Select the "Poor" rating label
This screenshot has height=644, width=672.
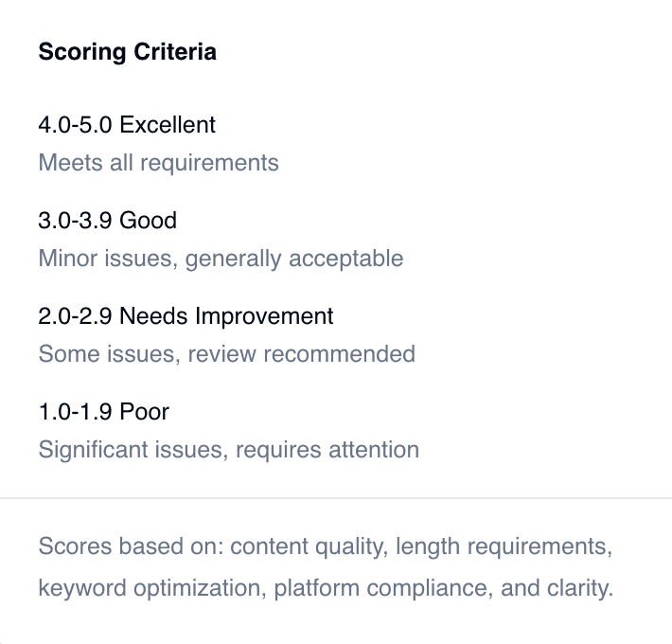click(x=145, y=412)
